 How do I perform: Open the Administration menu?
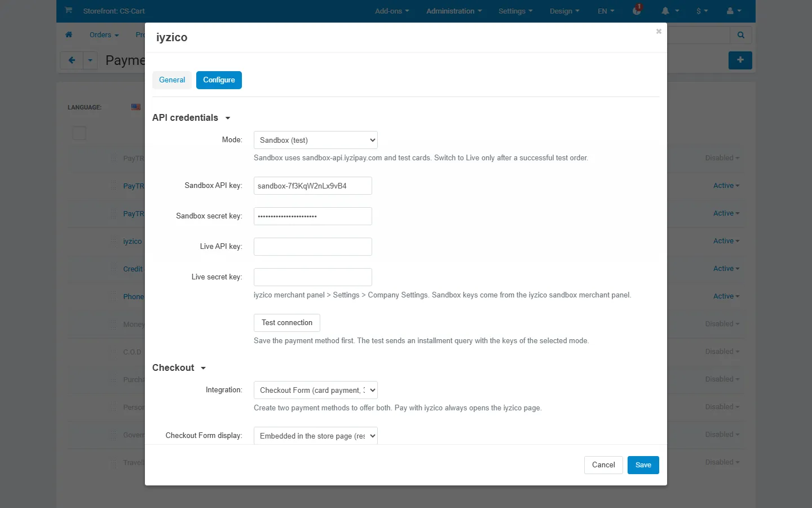click(x=454, y=11)
